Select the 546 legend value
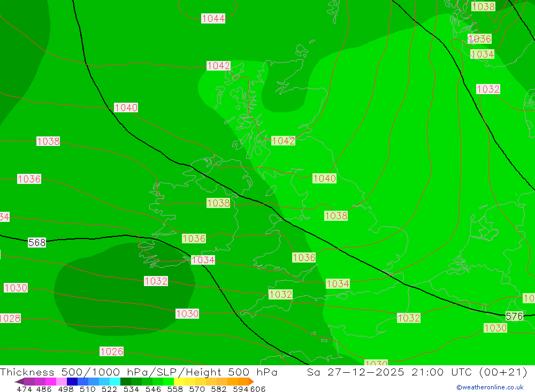The width and height of the screenshot is (535, 392). pos(153,389)
